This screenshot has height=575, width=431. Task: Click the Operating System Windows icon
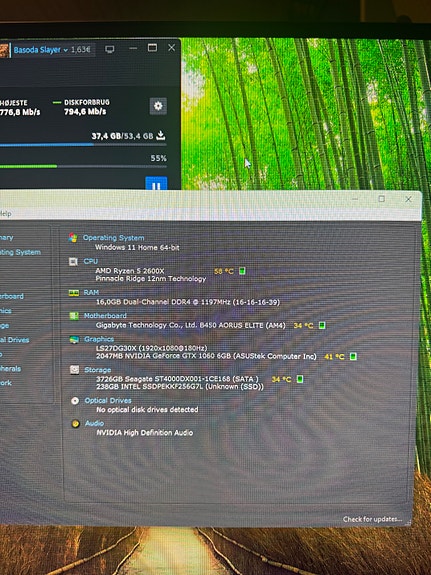(x=73, y=238)
